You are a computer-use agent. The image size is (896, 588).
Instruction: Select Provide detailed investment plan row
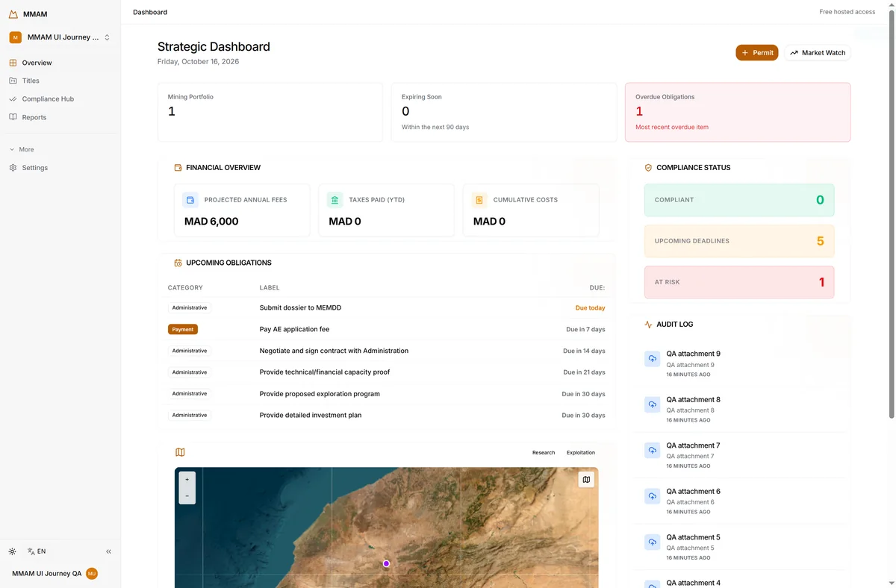click(x=386, y=415)
